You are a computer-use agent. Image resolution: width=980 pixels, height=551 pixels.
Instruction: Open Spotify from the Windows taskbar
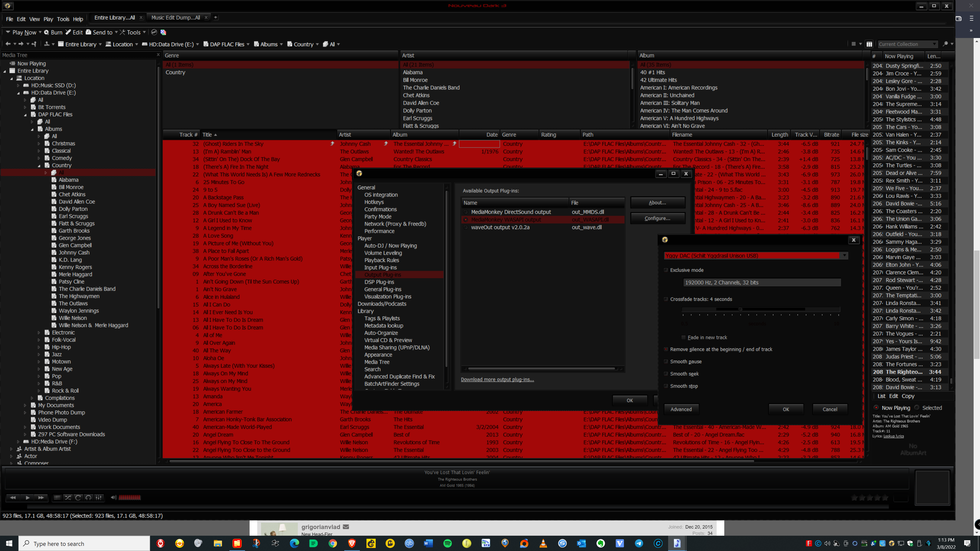(448, 543)
